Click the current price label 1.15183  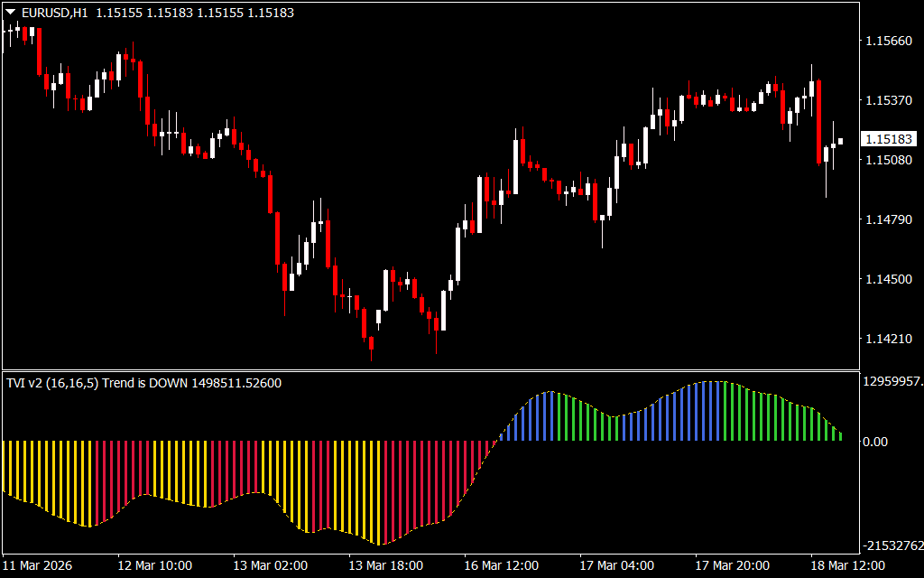point(889,139)
